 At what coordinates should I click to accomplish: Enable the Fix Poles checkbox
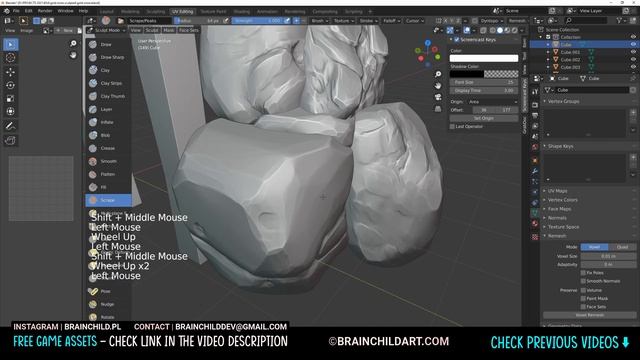pos(583,273)
